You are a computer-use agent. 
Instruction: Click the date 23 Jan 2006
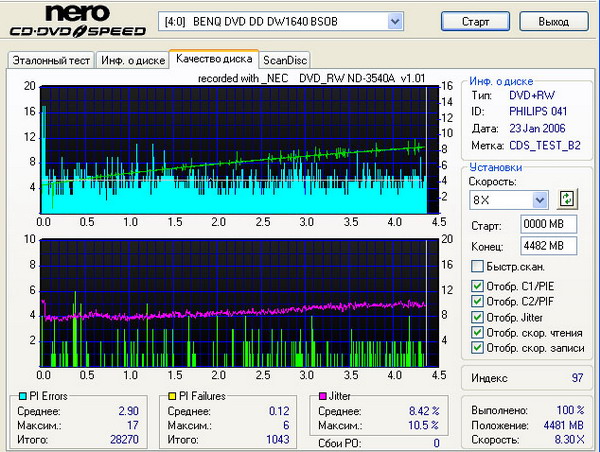[537, 128]
